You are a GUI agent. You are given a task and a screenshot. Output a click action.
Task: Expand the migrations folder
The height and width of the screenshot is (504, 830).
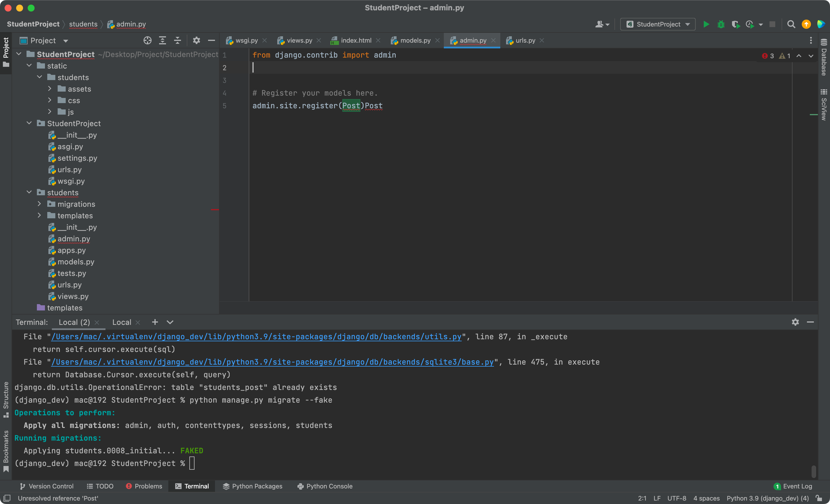click(x=39, y=204)
